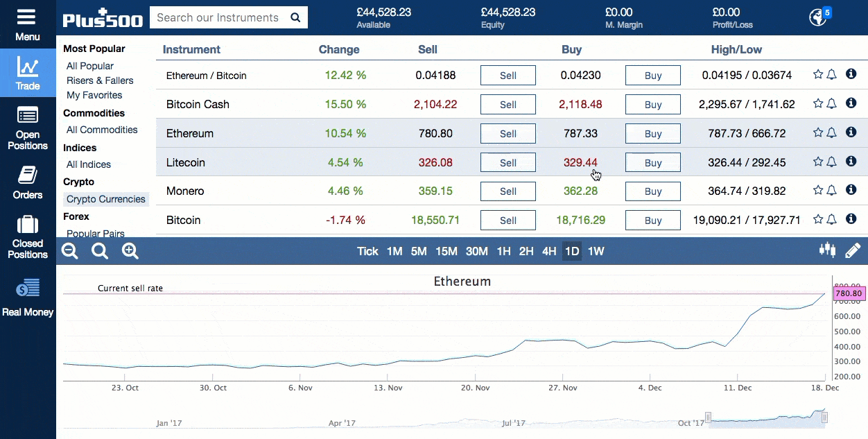This screenshot has height=439, width=868.
Task: Set alert bell for Bitcoin row
Action: 832,220
